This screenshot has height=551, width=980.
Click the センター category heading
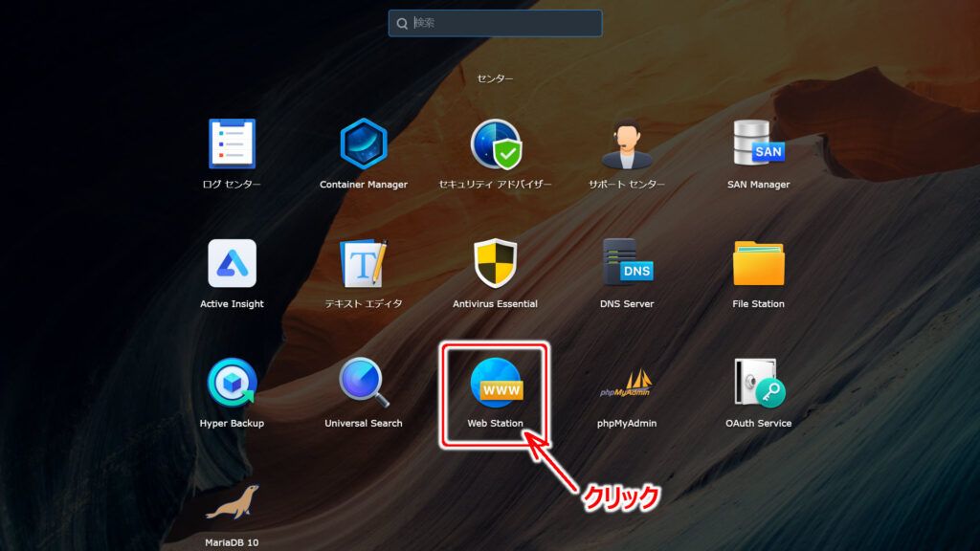[495, 77]
